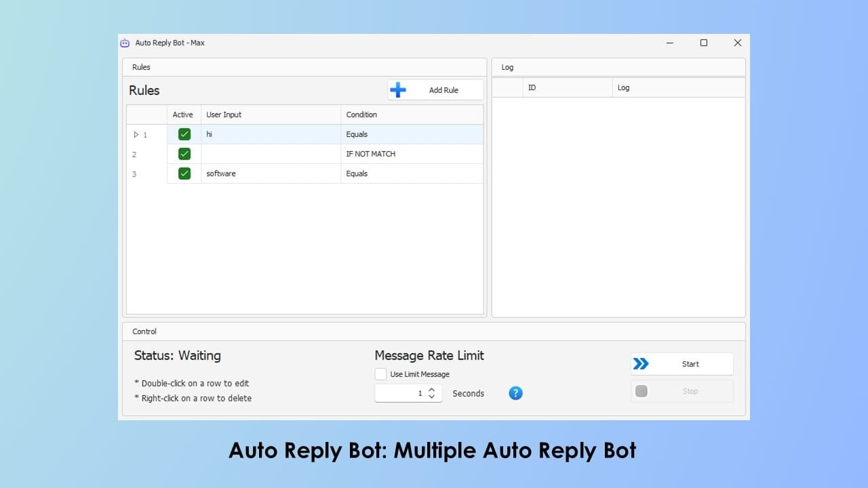Disable the Active checkbox for rule 1
Viewport: 868px width, 488px height.
184,134
